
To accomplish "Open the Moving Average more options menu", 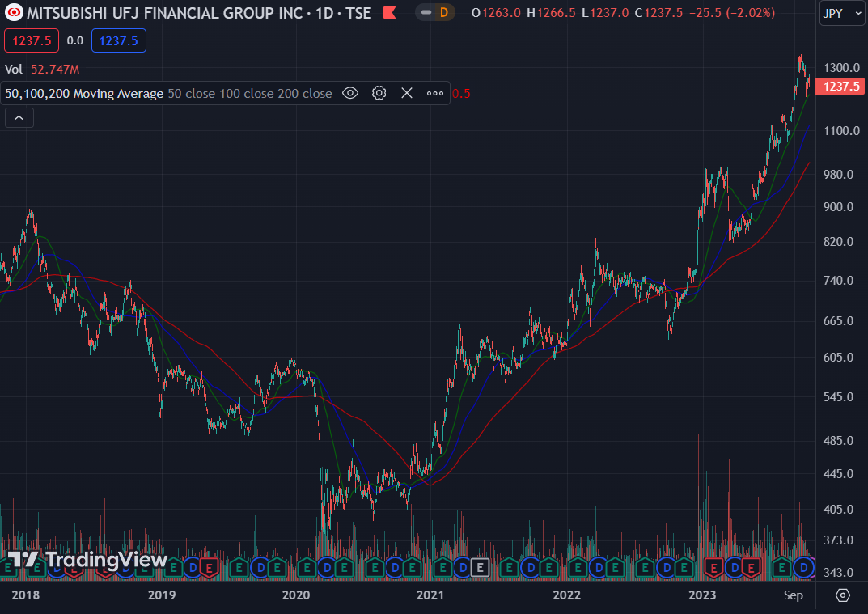I will coord(435,93).
